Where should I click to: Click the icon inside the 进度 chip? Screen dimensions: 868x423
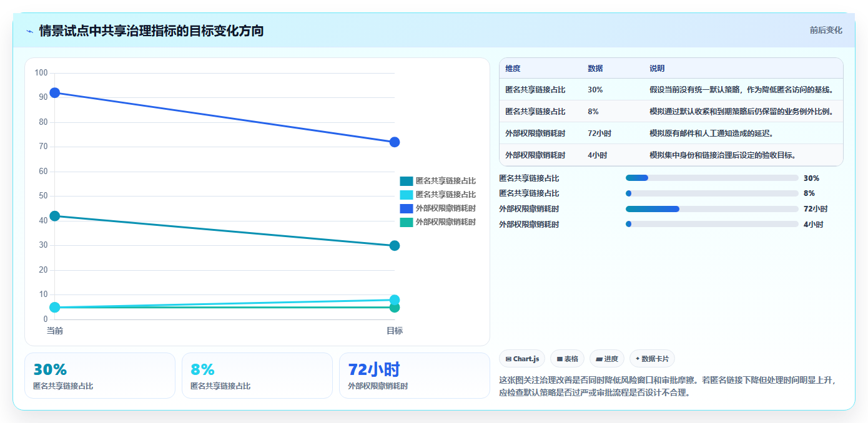click(x=599, y=359)
